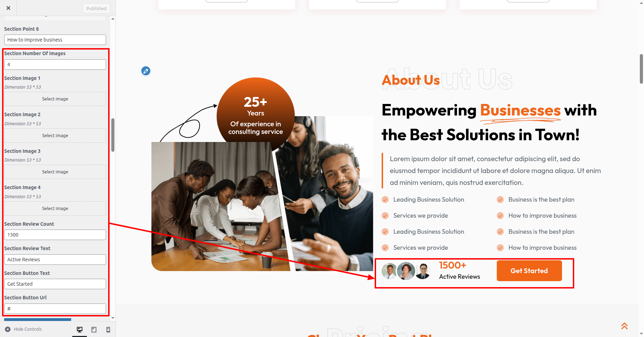Screen dimensions: 644x337
Task: Click the sidebar scroll up arrow
Action: [x=113, y=19]
